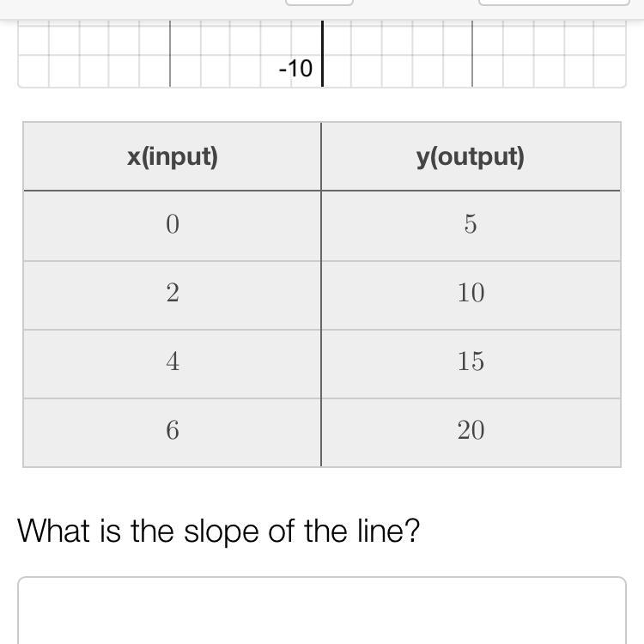Viewport: 644px width, 644px height.
Task: Click the table cell with x value 2
Action: point(172,295)
